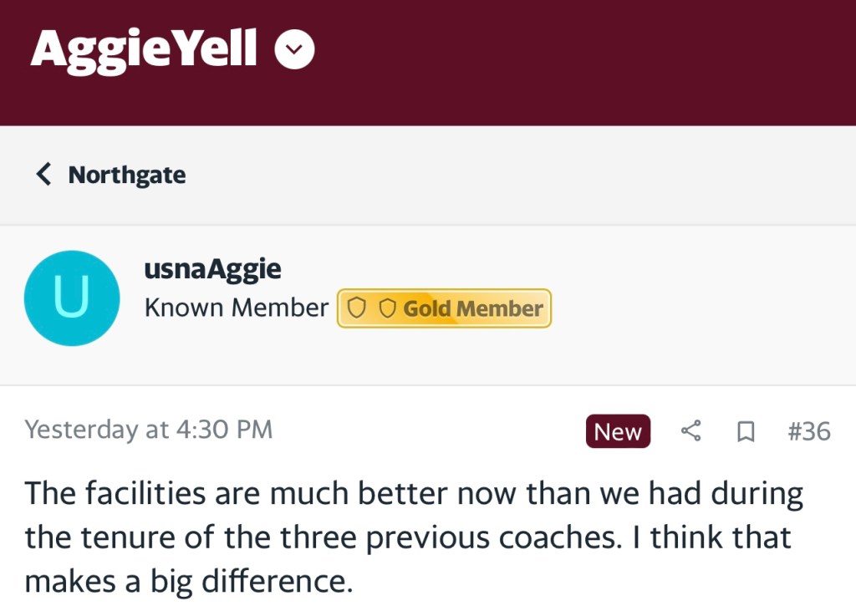Viewport: 856px width, 616px height.
Task: Expand the AggieYell site dropdown chevron
Action: click(294, 50)
